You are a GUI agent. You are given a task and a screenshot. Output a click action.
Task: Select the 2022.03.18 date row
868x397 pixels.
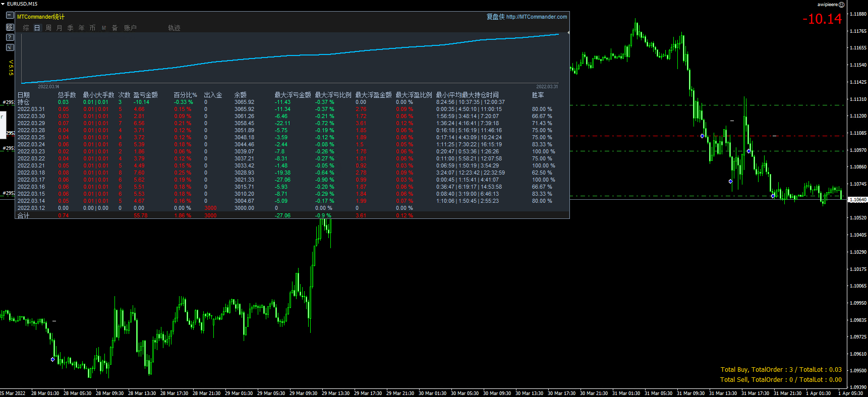pyautogui.click(x=293, y=173)
